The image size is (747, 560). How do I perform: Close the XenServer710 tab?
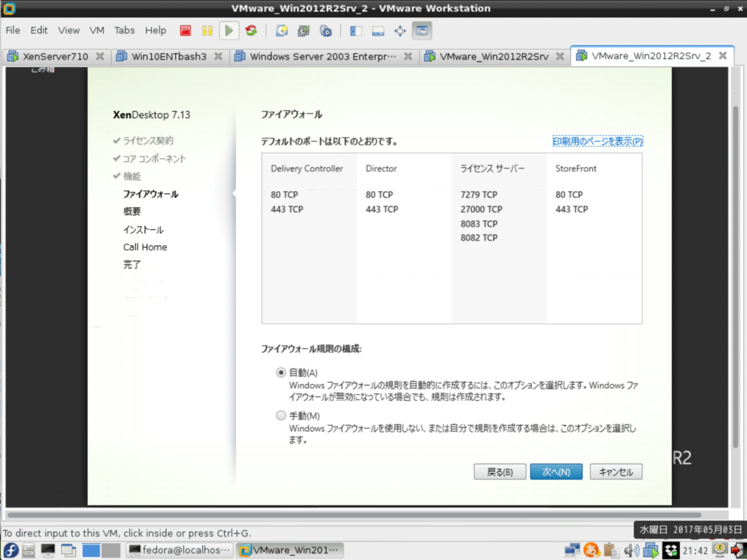coord(100,56)
